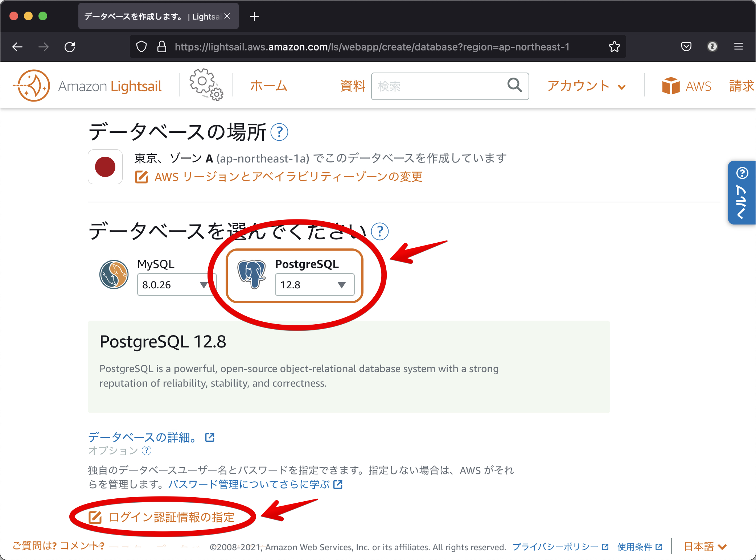Screen dimensions: 756x560
Task: Open パスワード管理についてさらに学ぶ link
Action: (255, 485)
